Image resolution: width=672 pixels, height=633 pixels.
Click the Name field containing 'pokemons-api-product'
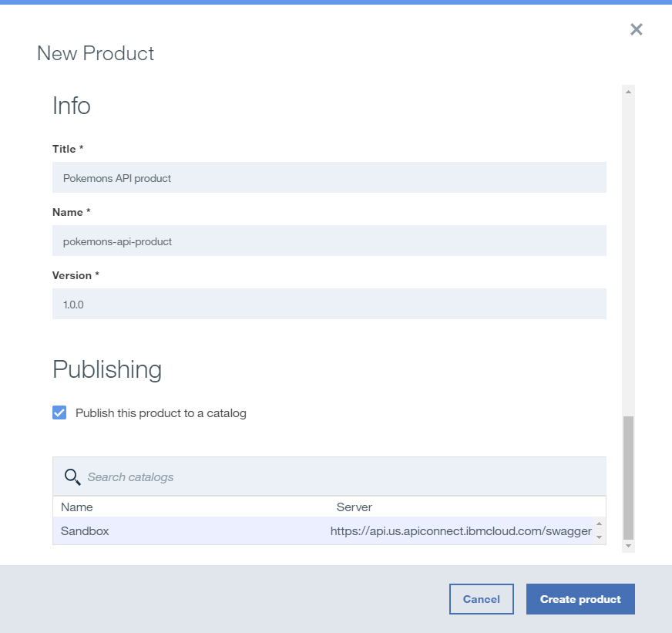tap(329, 241)
